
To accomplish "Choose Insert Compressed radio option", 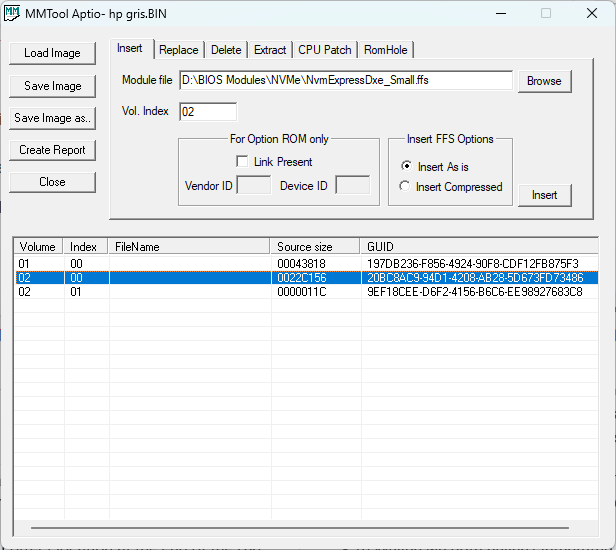I will [x=405, y=187].
